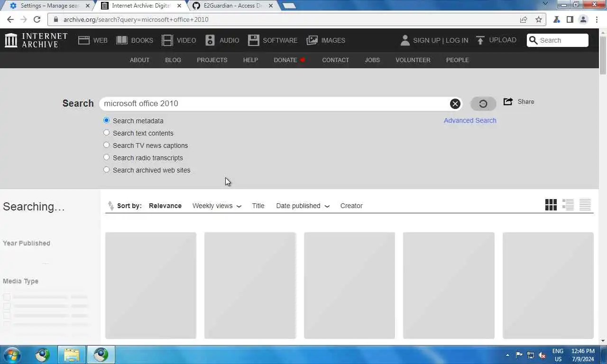
Task: Click the magnifier in top search box
Action: click(533, 40)
